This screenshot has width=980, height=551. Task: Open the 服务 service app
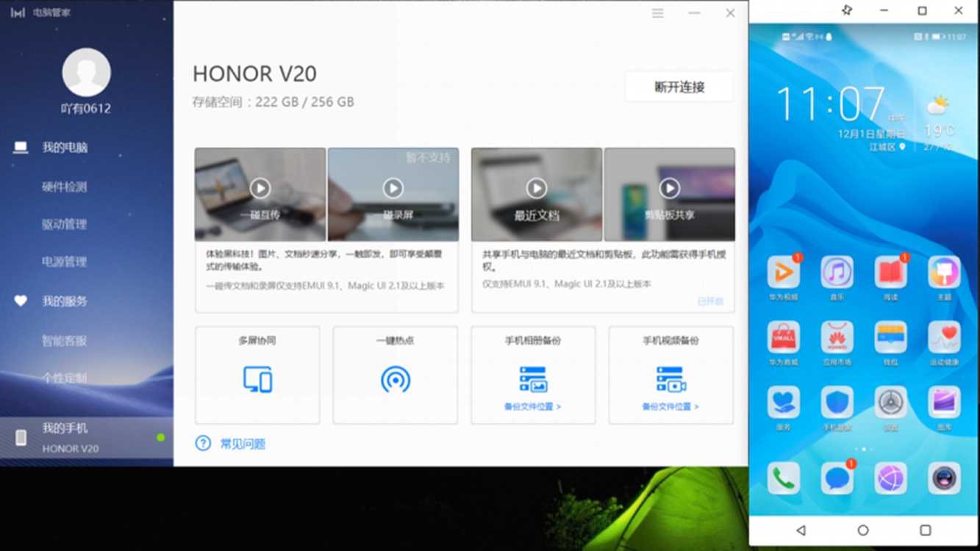pos(783,403)
